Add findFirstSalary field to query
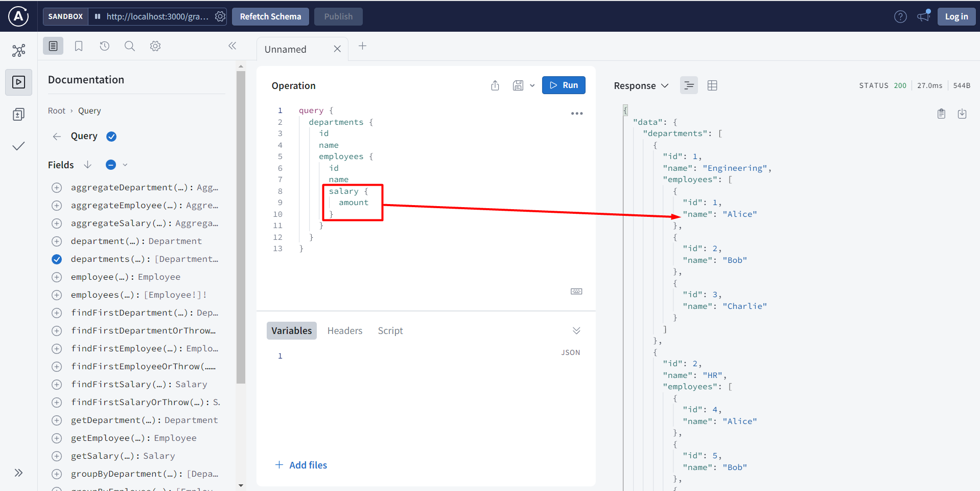The width and height of the screenshot is (980, 491). pyautogui.click(x=57, y=385)
